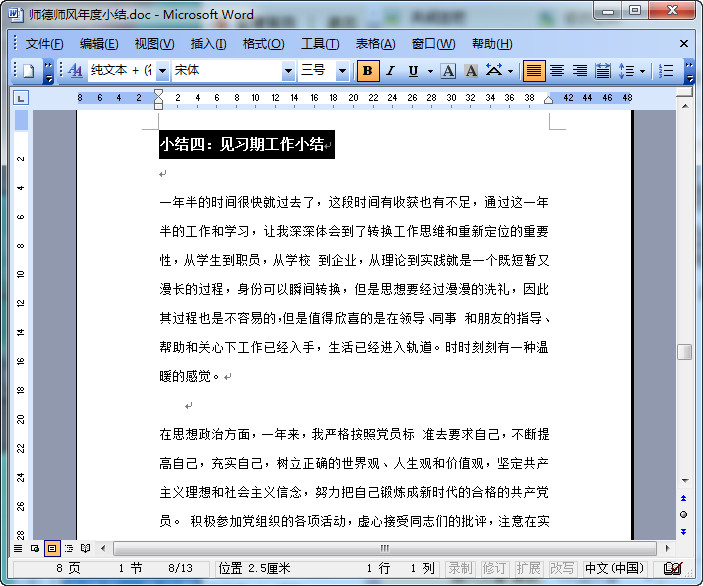The image size is (703, 586).
Task: Click highlighted heading 小结四：见习期工作小结
Action: (x=242, y=144)
